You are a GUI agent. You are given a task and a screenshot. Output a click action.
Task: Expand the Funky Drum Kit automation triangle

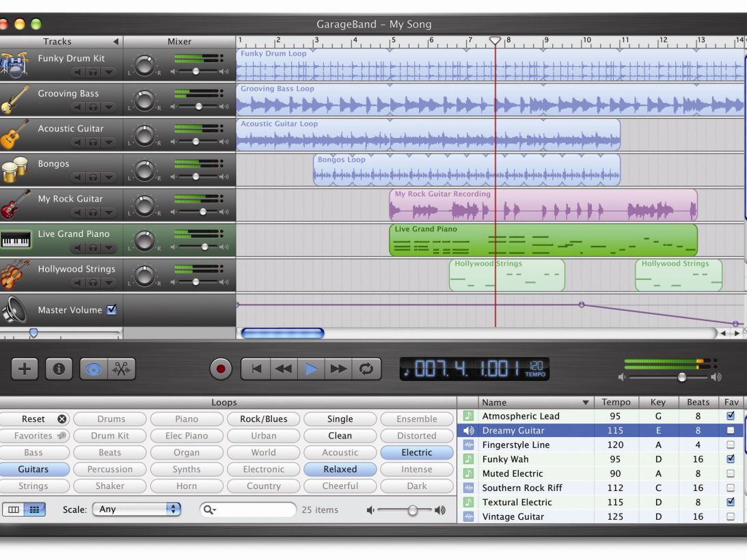point(109,72)
